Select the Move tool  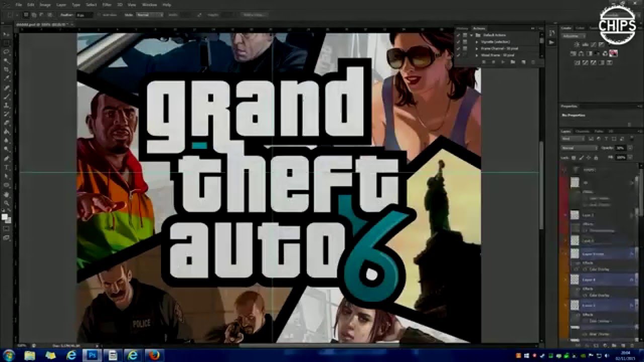click(7, 34)
